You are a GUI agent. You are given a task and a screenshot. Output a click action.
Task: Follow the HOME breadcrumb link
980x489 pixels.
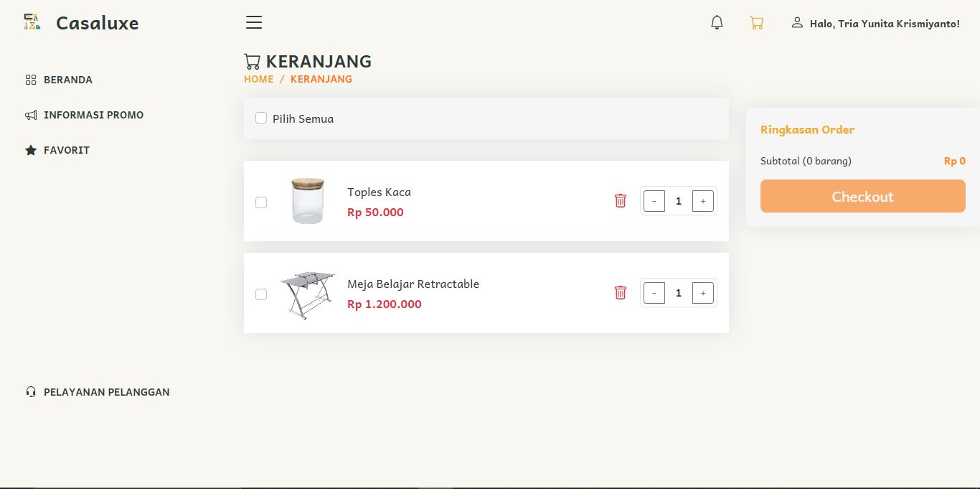258,79
